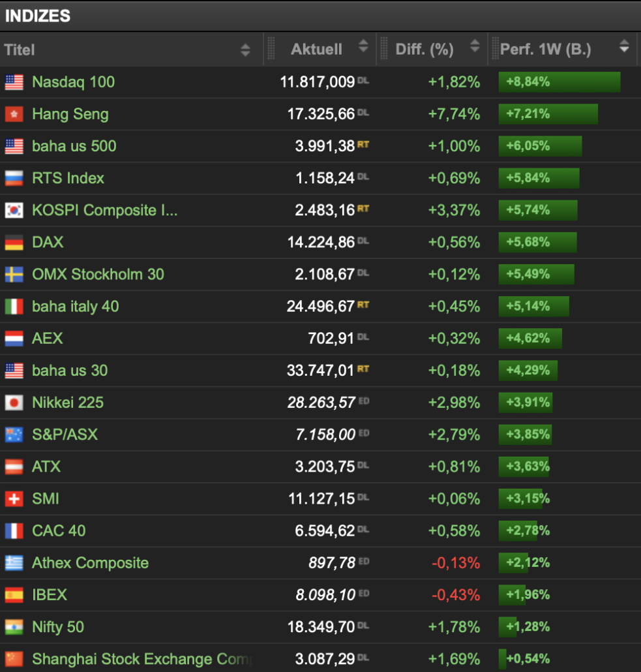Screen dimensions: 641x672
Task: Click the Chinese flag beside Shanghai Stock Exchange
Action: click(x=14, y=659)
